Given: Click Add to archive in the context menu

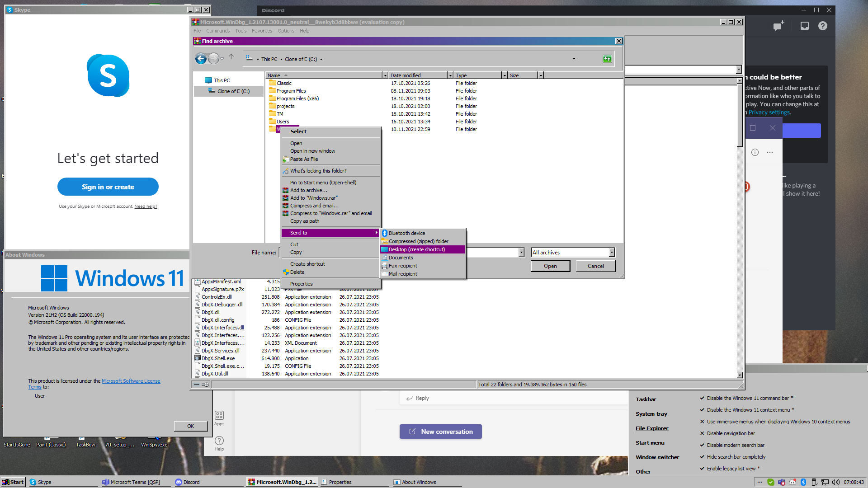Looking at the screenshot, I should point(309,190).
